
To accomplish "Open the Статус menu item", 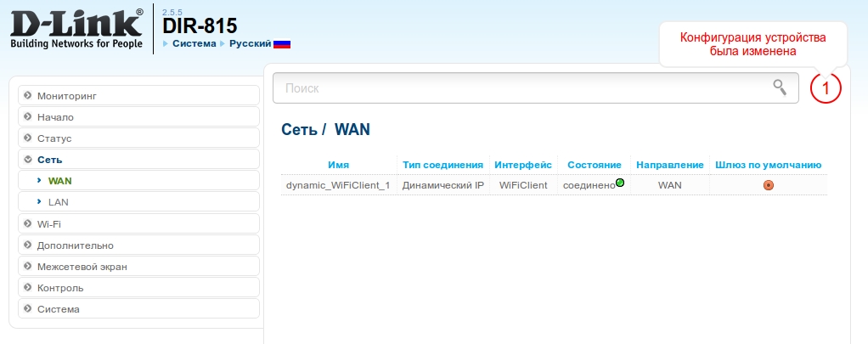I will 54,138.
